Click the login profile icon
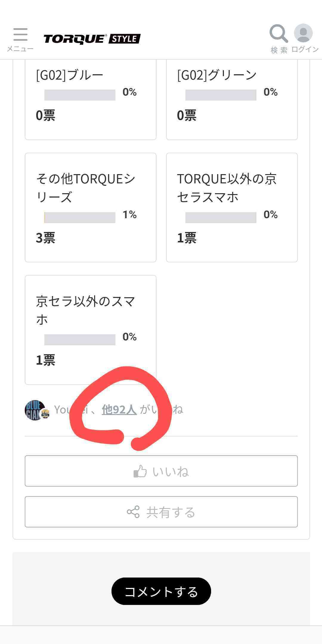322x644 pixels. 303,33
